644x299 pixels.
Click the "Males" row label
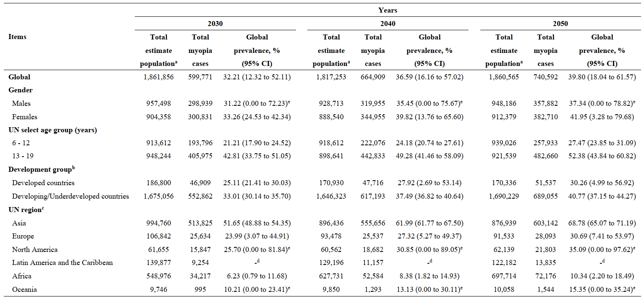tap(21, 103)
